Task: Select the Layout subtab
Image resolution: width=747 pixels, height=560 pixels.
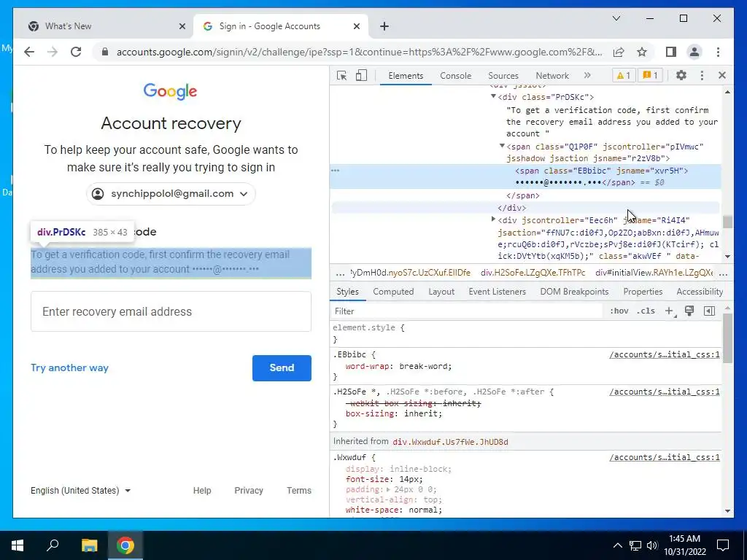Action: pos(441,292)
